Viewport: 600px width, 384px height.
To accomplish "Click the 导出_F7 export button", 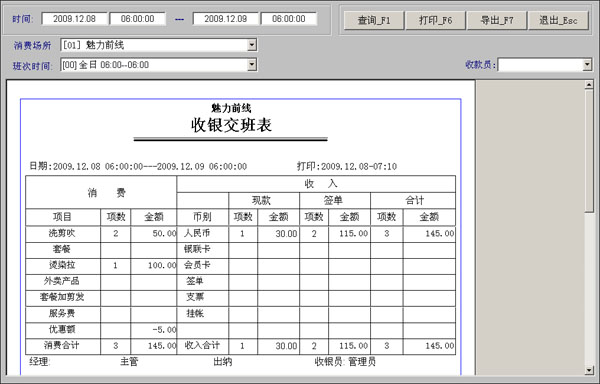I will 497,20.
